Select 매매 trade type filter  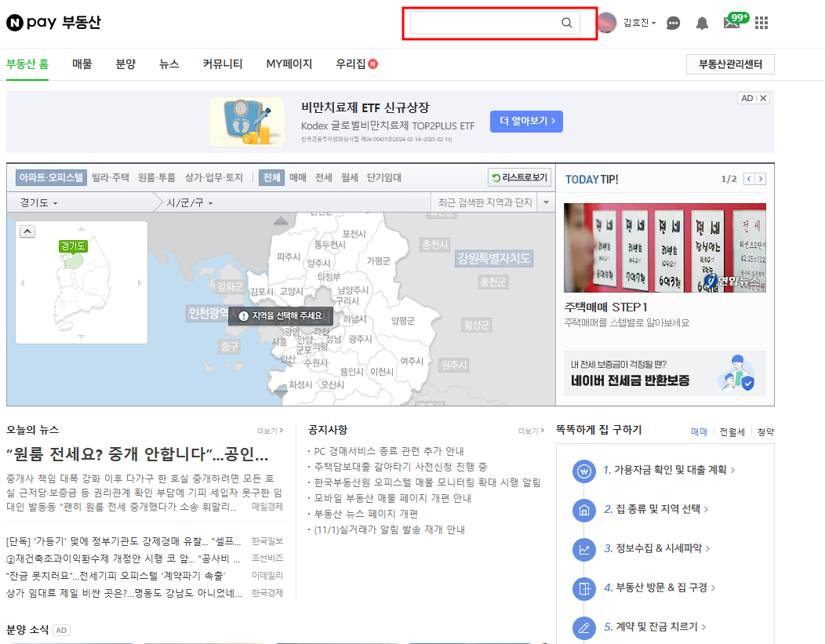(298, 178)
